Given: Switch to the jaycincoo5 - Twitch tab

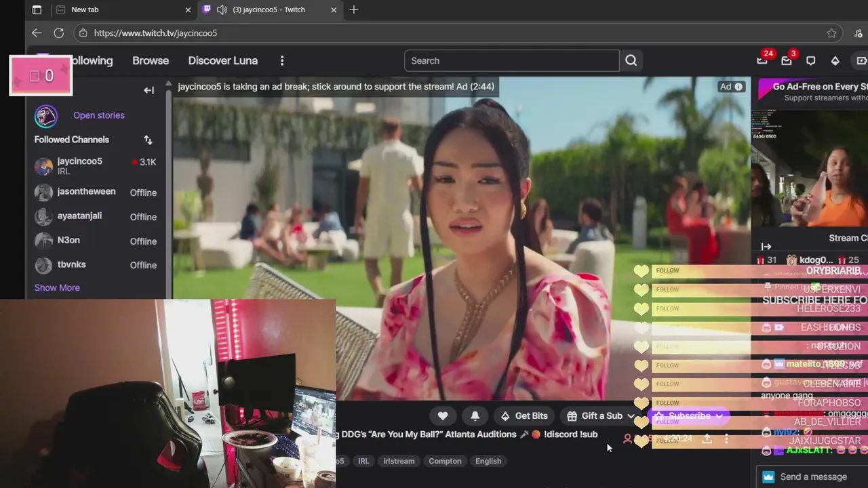Looking at the screenshot, I should click(269, 9).
